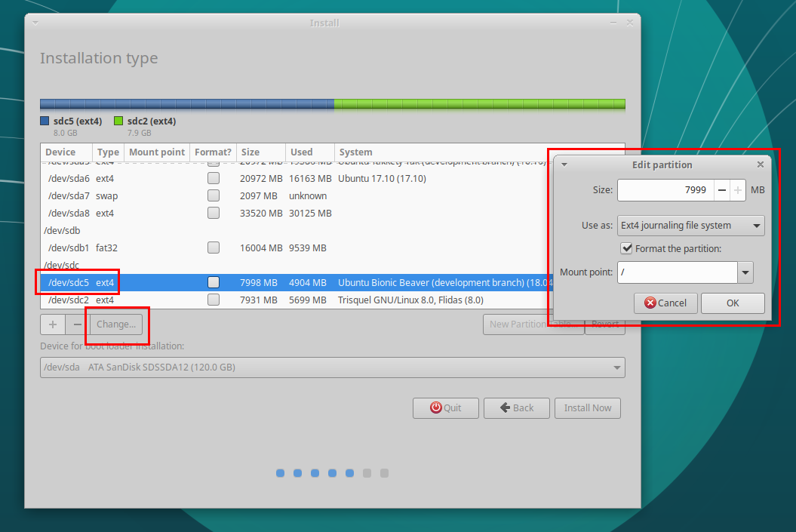
Task: Click blue sdc5 segment in partition bar
Action: click(x=187, y=104)
